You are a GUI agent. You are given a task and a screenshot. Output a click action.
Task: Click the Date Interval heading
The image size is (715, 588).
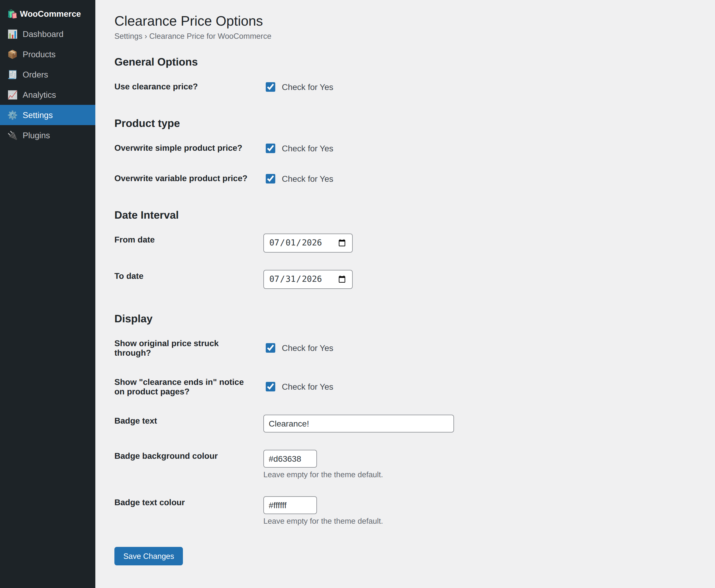[x=146, y=215]
